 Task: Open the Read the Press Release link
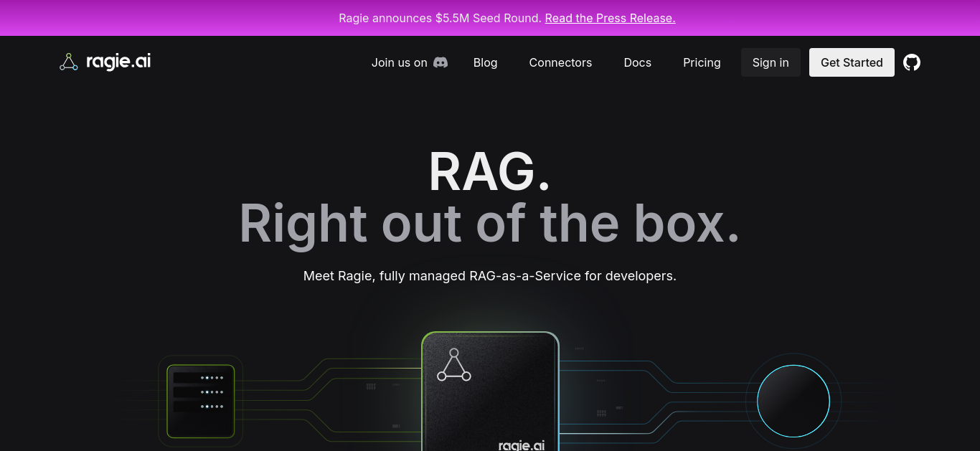click(x=610, y=18)
